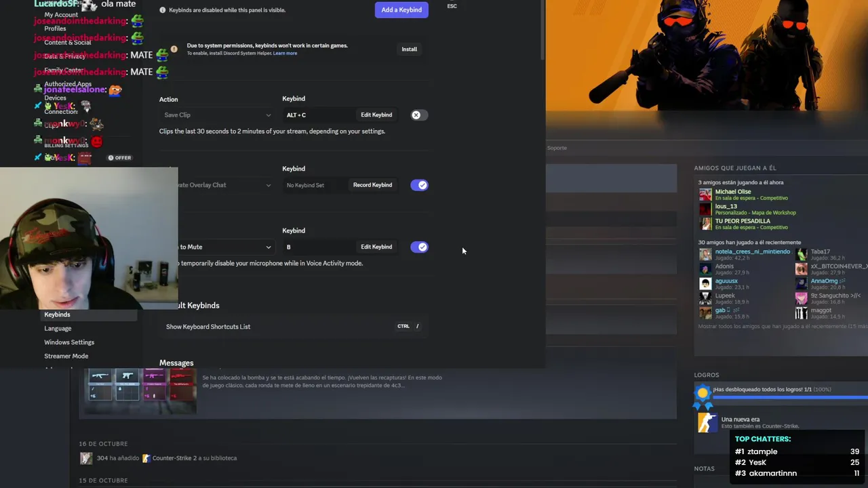This screenshot has width=868, height=488.
Task: Open the Una nueva era achievement icon
Action: 707,422
